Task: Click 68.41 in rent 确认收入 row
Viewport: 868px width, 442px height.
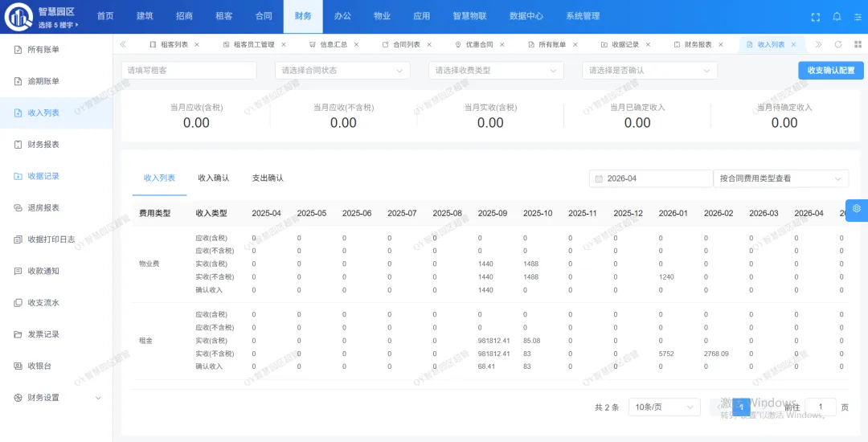Action: coord(486,366)
